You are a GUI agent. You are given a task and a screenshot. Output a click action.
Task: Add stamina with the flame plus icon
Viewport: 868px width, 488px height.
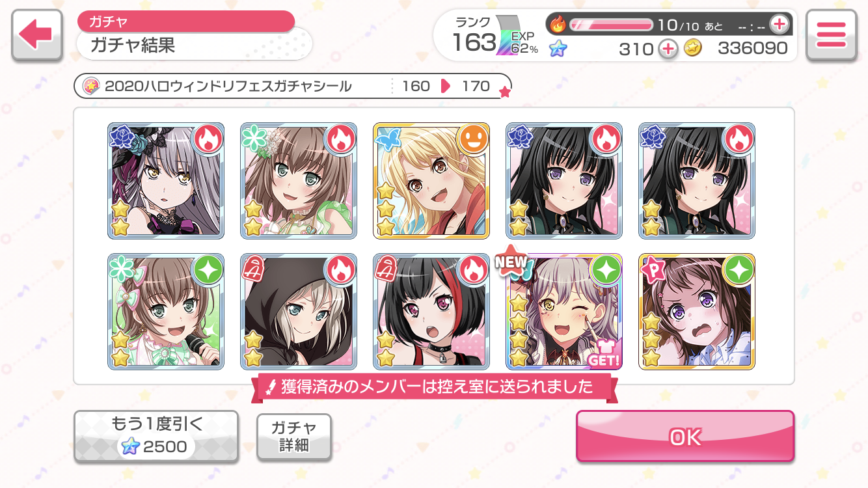coord(779,25)
